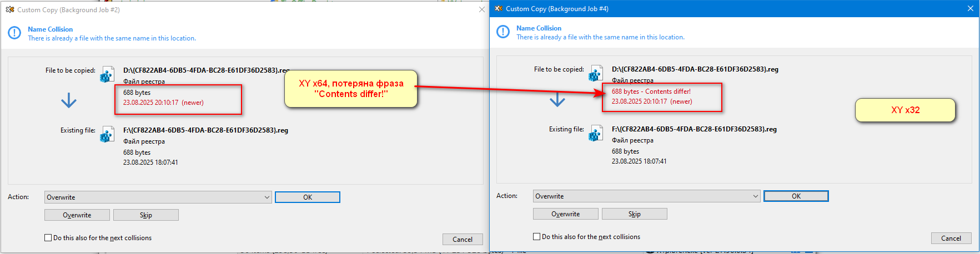Choose Overwrite button in Job #2 dialog
Viewport: 980px width, 254px height.
point(77,215)
